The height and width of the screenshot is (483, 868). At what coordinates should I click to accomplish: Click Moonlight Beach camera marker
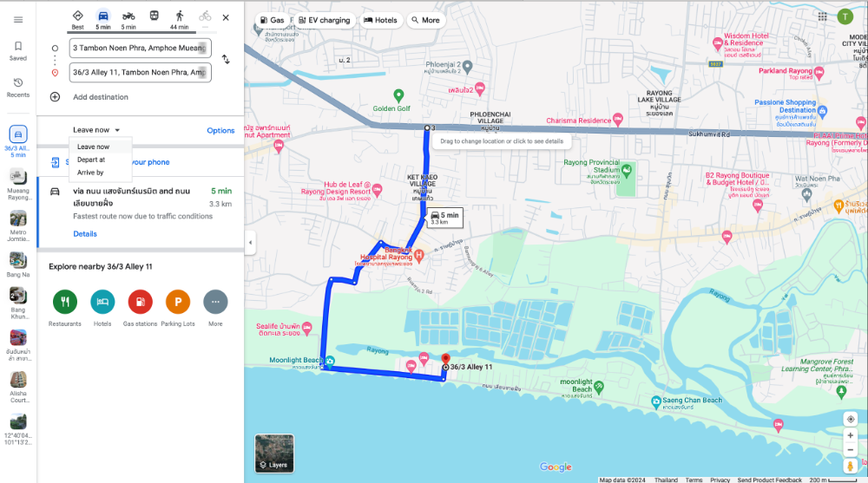(x=330, y=362)
